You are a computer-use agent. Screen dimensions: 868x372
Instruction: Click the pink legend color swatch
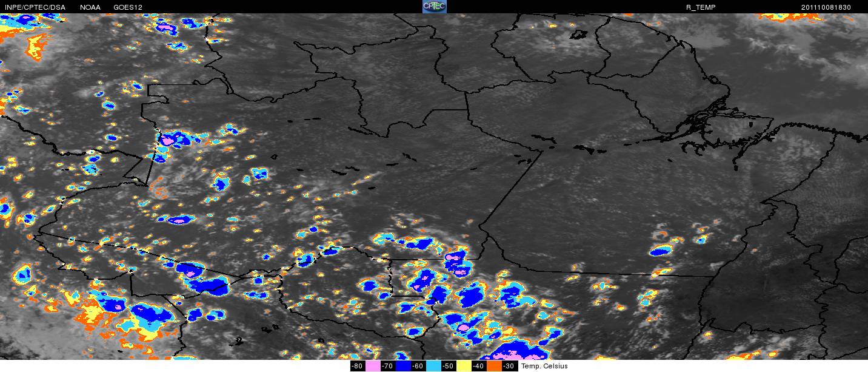coord(373,366)
